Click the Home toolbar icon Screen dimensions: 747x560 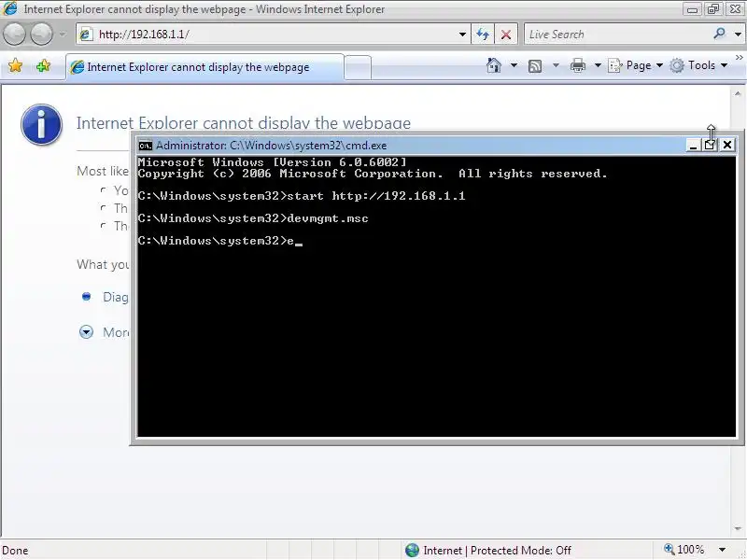click(494, 65)
